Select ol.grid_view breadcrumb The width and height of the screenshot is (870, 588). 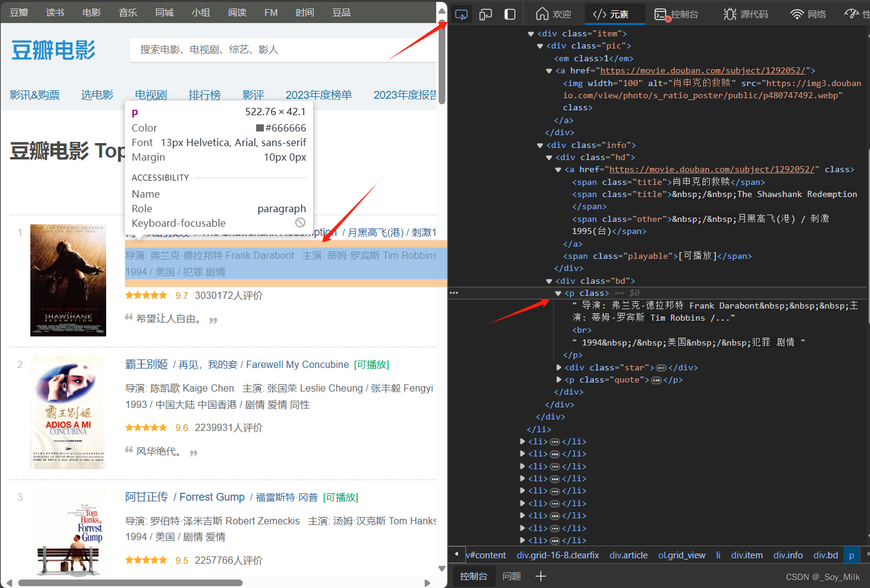coord(682,555)
